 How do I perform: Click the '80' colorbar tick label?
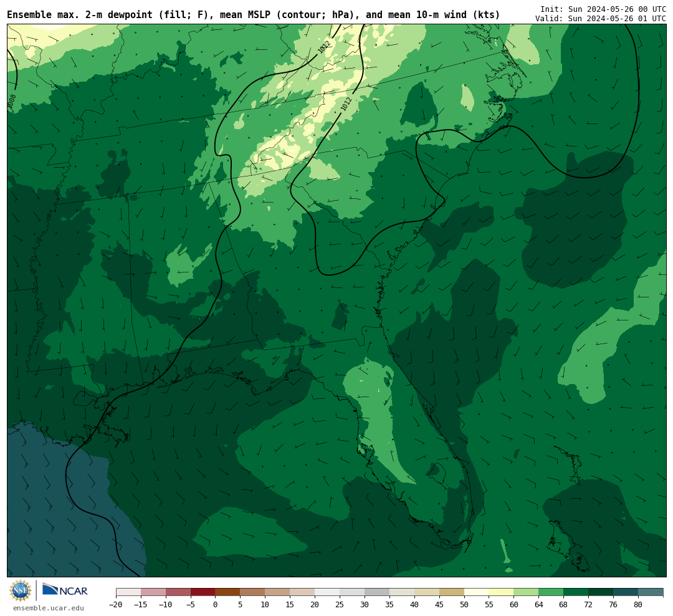[x=639, y=605]
